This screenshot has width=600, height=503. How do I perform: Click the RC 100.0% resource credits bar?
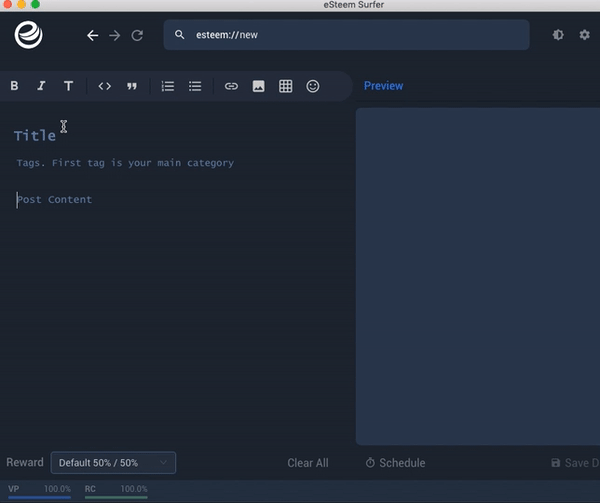coord(116,492)
